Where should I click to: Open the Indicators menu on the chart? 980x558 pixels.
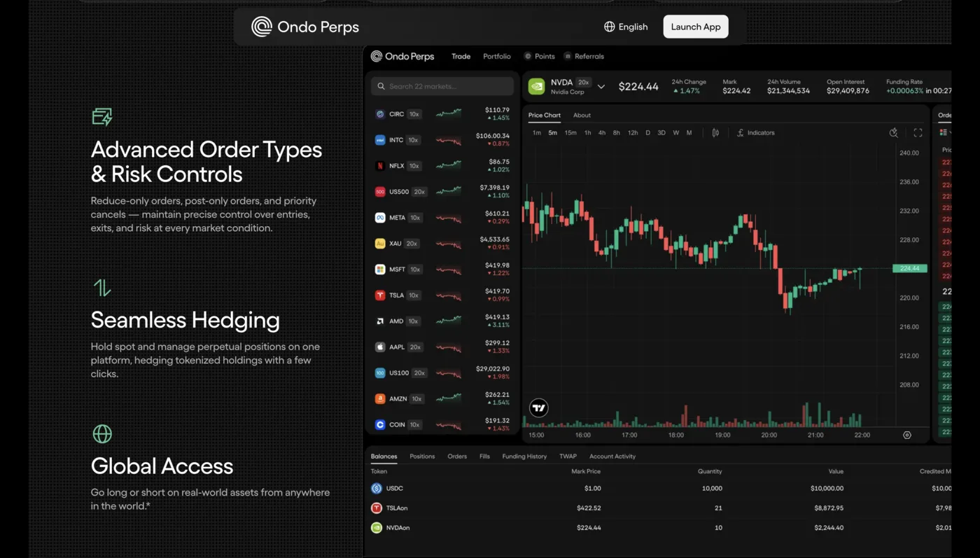756,133
